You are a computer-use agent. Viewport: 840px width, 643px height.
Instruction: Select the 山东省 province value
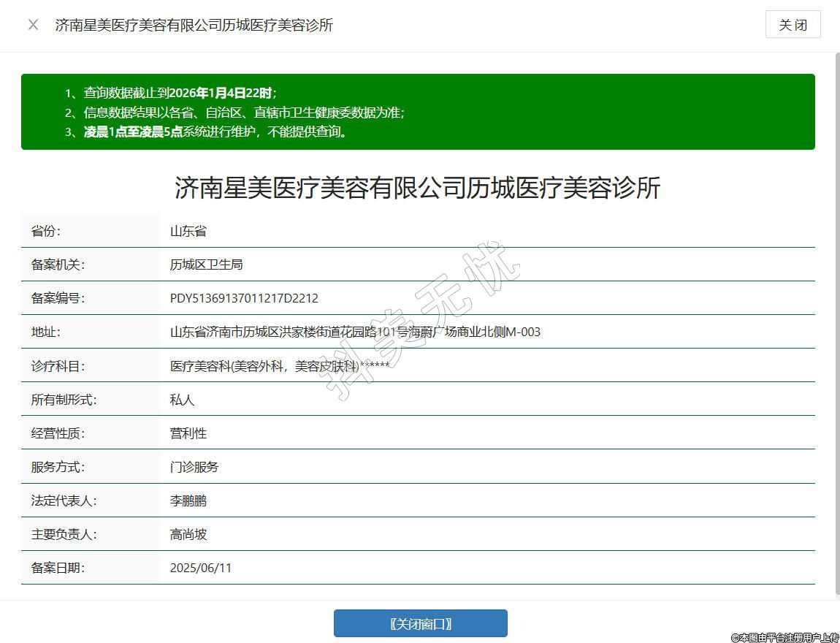188,231
